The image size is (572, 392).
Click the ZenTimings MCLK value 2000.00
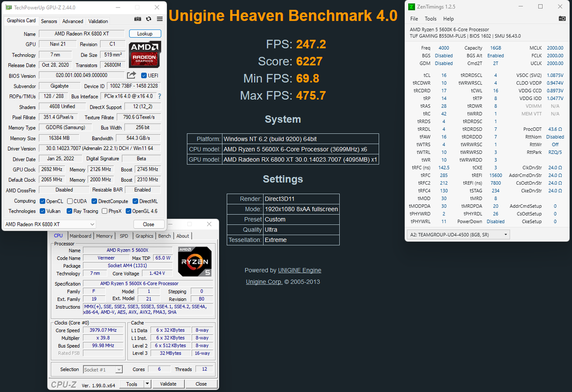tap(555, 48)
